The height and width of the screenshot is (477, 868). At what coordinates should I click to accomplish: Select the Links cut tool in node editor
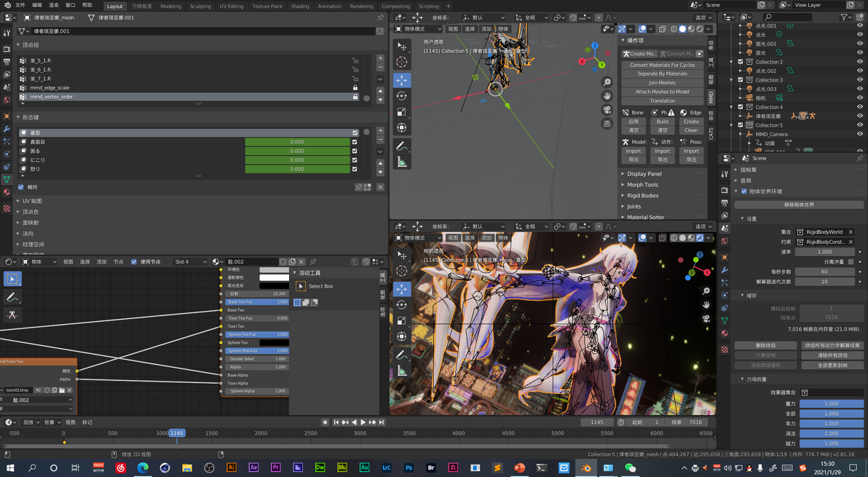12,315
